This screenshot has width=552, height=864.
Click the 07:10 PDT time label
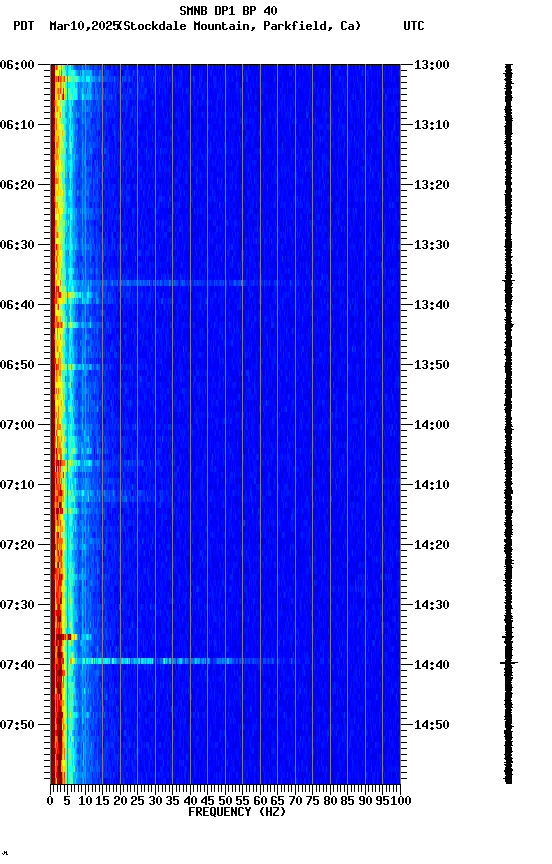(17, 485)
